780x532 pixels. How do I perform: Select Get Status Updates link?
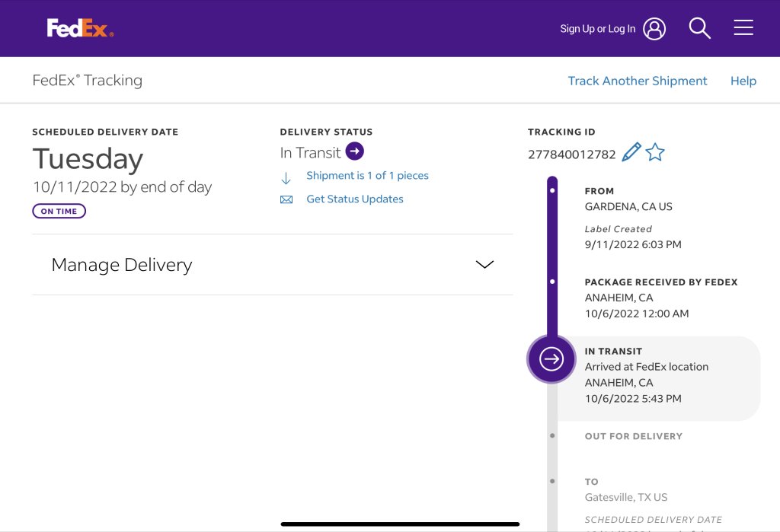(355, 199)
